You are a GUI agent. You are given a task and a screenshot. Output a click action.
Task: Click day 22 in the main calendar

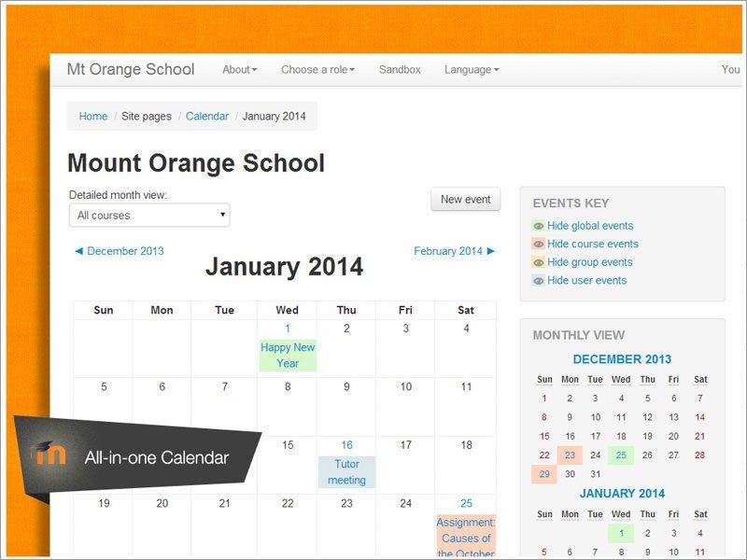pyautogui.click(x=288, y=503)
